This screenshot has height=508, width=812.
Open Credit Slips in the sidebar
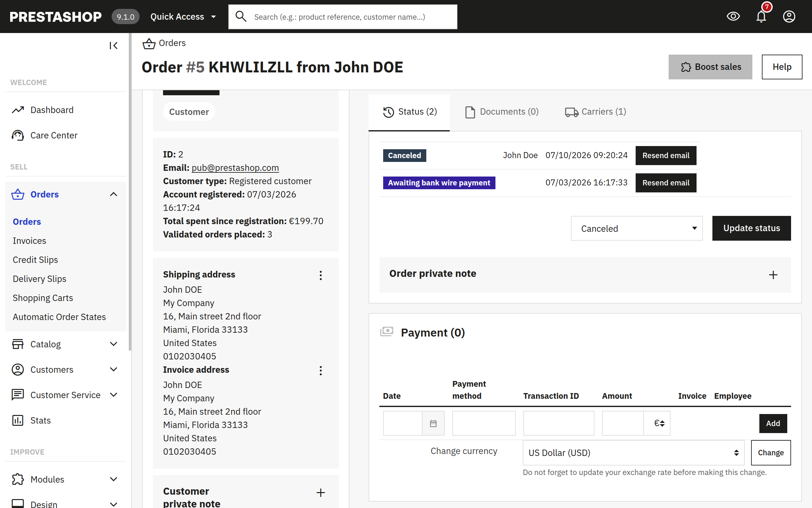[35, 260]
